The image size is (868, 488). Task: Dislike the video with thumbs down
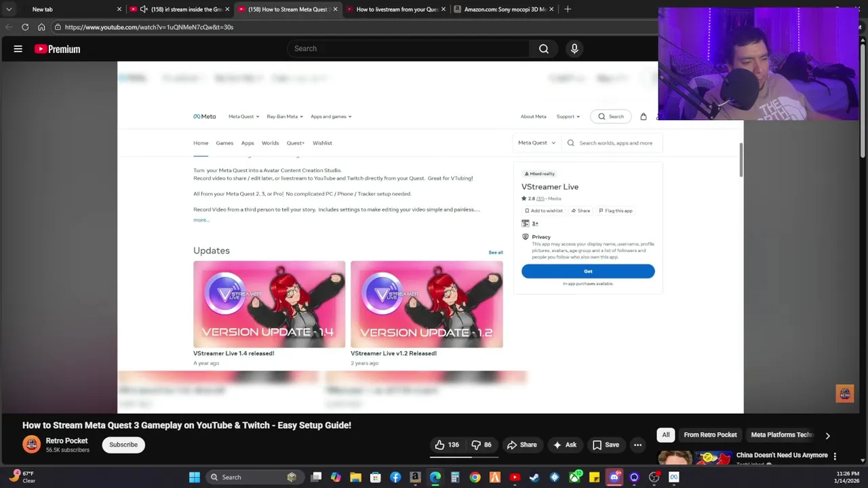pos(481,445)
